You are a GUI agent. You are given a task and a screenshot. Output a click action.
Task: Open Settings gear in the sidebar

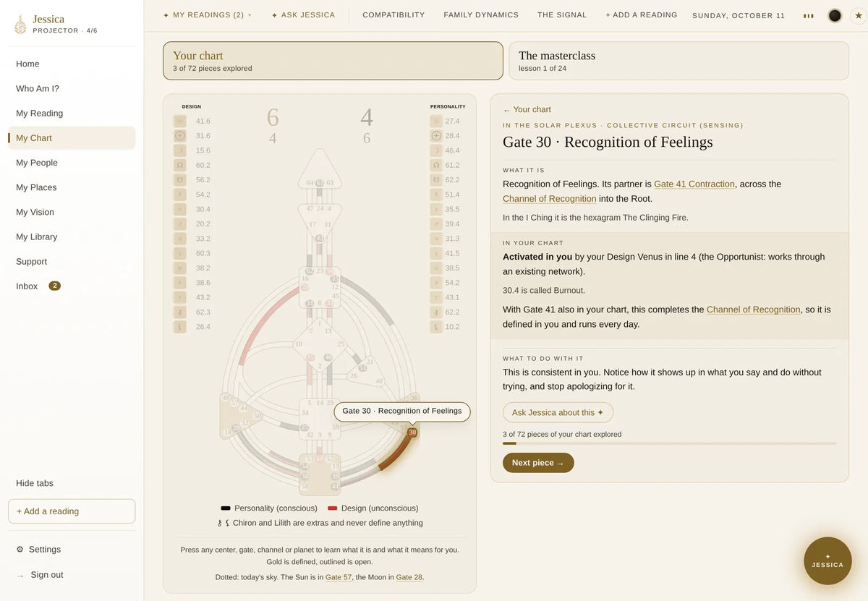point(20,550)
